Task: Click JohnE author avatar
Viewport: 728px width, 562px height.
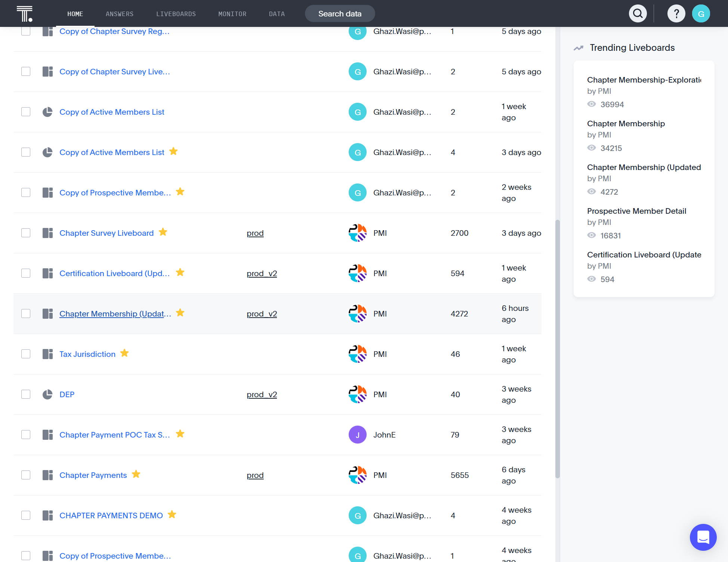Action: coord(358,435)
